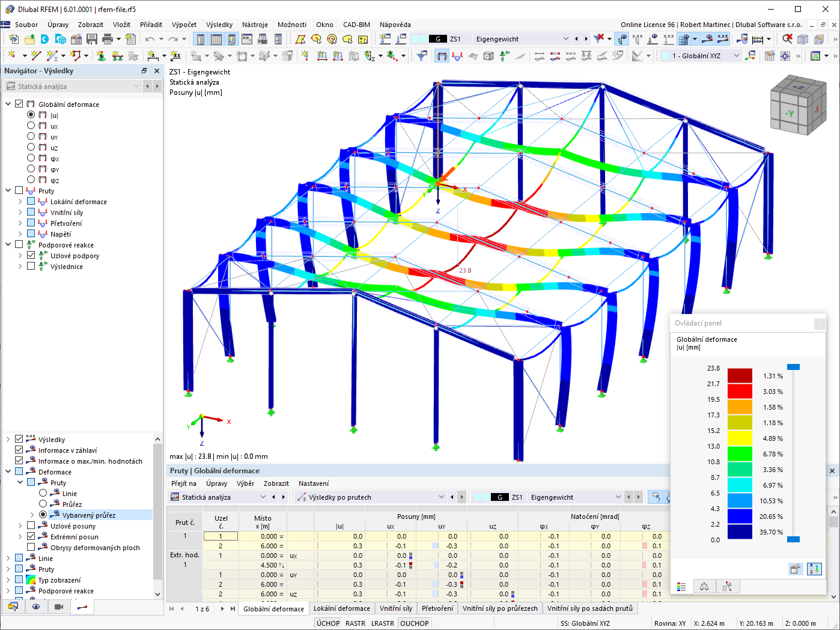Open the Nástroje menu
840x630 pixels.
coord(255,25)
